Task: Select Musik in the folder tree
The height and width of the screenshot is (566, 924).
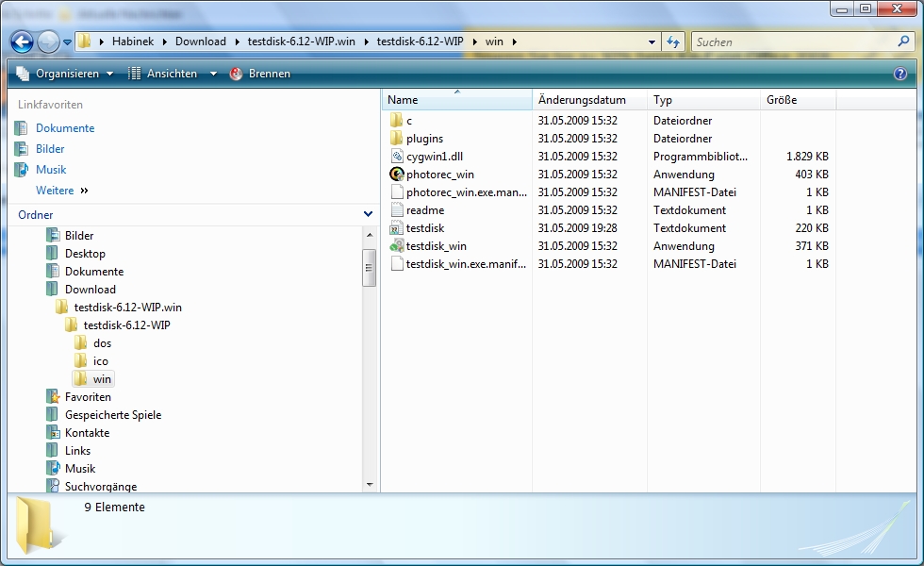Action: pyautogui.click(x=80, y=469)
